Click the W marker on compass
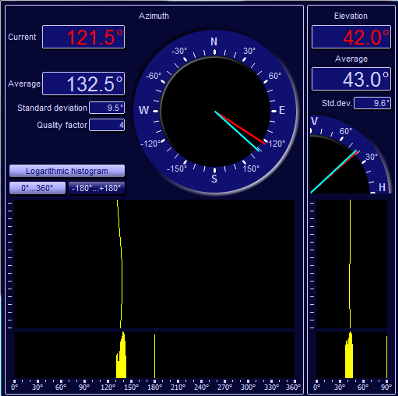Screen dimensions: 398x396 tap(144, 110)
